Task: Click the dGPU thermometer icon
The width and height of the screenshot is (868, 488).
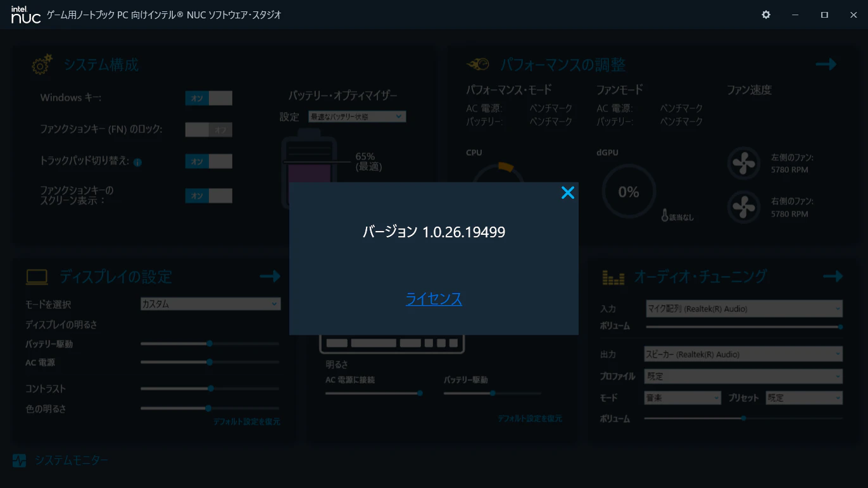Action: [x=665, y=215]
